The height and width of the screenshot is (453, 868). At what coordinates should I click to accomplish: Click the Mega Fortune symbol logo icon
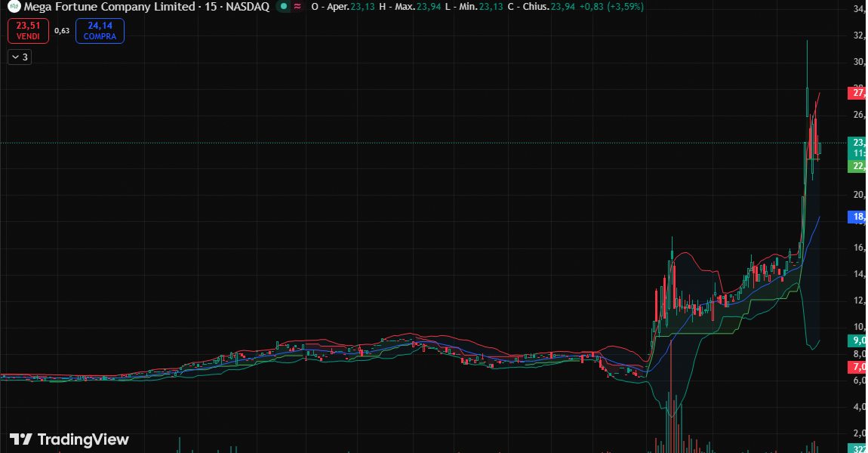pyautogui.click(x=14, y=7)
